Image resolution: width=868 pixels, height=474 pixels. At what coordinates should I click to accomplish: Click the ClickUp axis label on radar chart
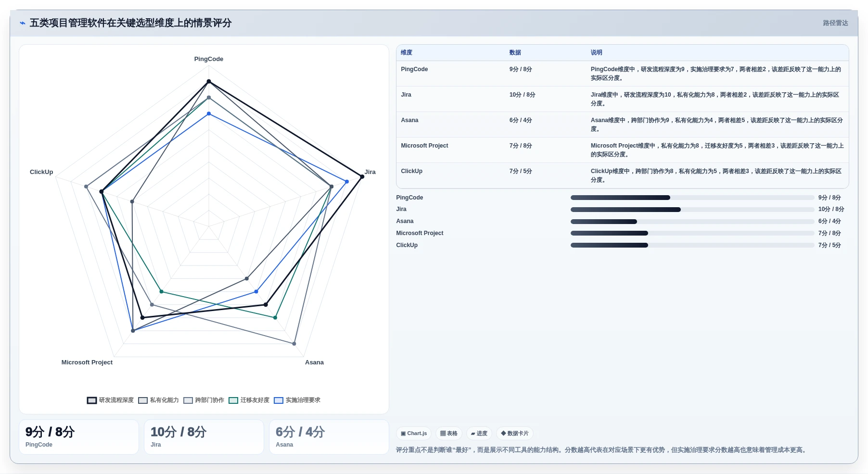41,172
